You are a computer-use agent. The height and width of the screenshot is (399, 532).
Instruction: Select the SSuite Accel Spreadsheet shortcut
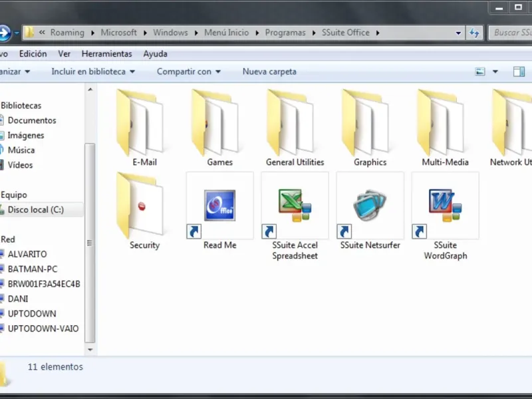tap(295, 215)
